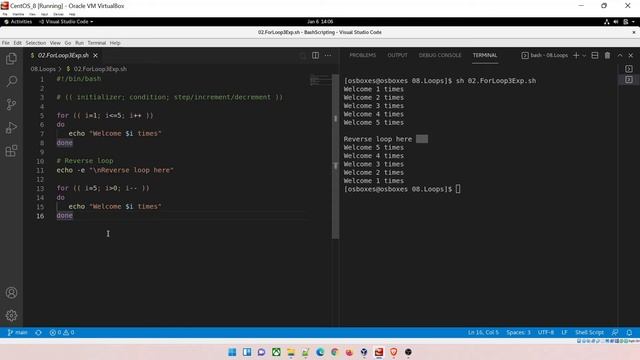Image resolution: width=640 pixels, height=360 pixels.
Task: Open the notifications bell in status bar
Action: coord(629,332)
